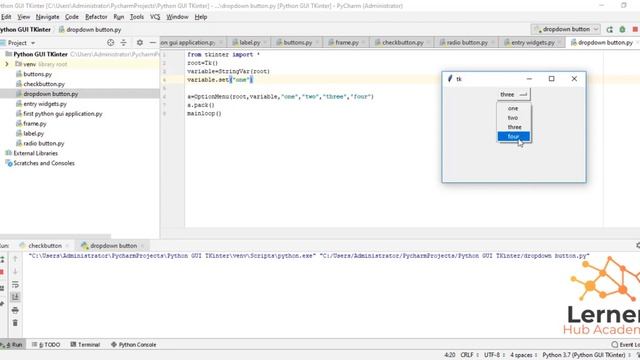Open the Refactor menu
Image resolution: width=640 pixels, height=360 pixels.
(x=96, y=17)
